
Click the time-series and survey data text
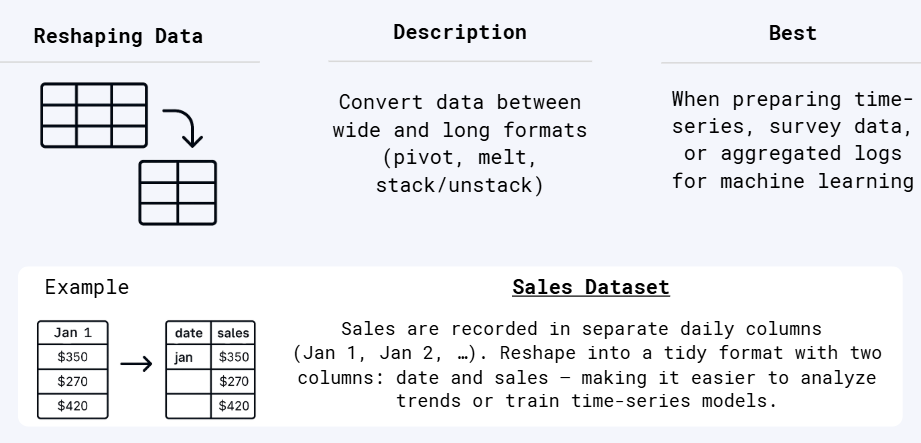pos(792,141)
